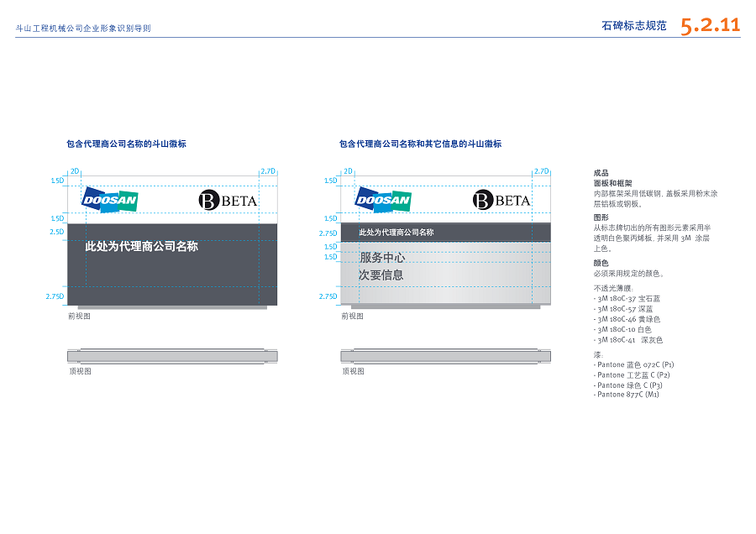Click the 颜色 subheading

click(601, 263)
